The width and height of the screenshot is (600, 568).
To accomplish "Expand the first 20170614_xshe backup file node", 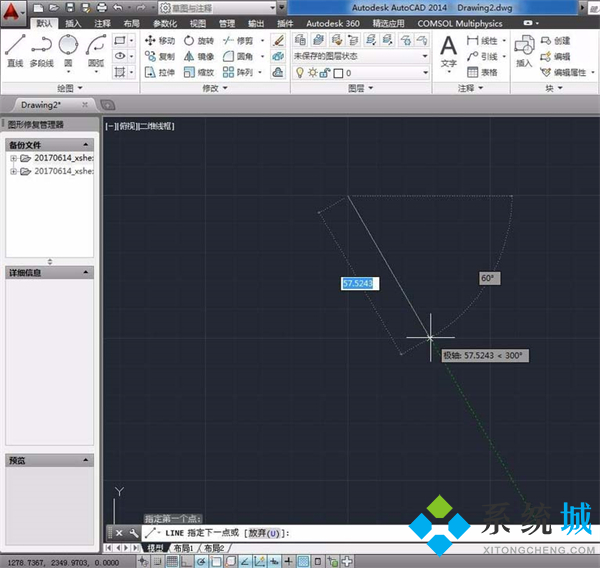I will tap(14, 159).
